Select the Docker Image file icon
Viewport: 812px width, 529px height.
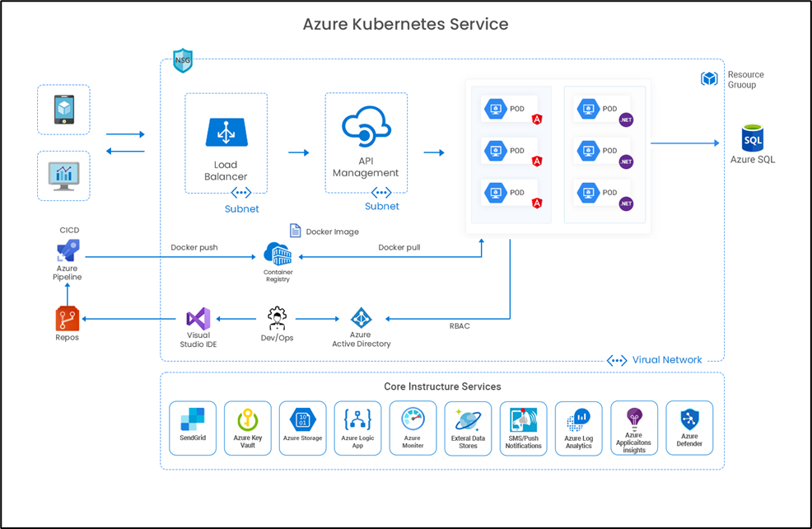coord(296,231)
